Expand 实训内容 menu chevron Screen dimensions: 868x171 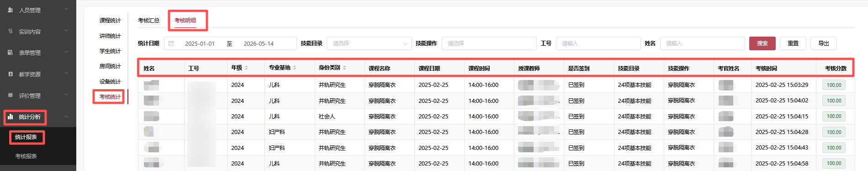[66, 31]
